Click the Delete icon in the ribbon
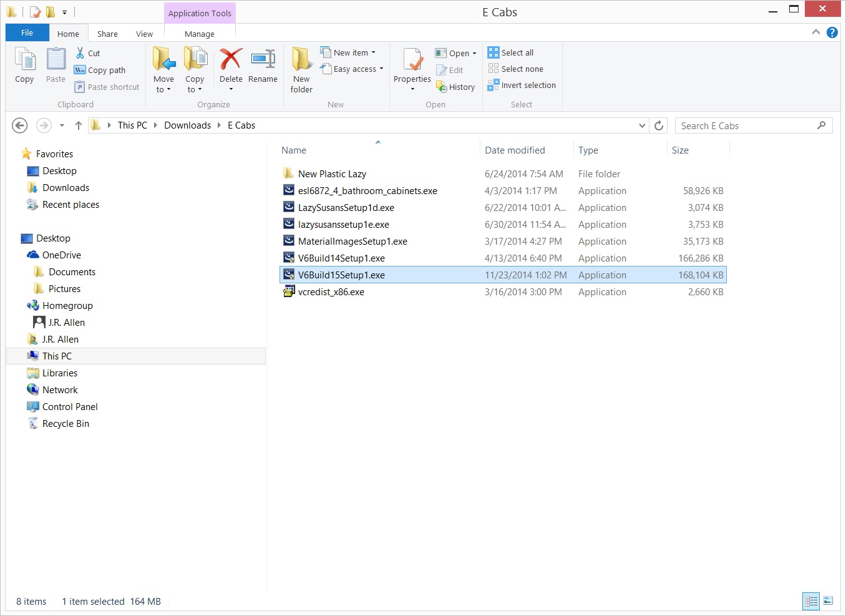The height and width of the screenshot is (616, 846). pos(230,61)
